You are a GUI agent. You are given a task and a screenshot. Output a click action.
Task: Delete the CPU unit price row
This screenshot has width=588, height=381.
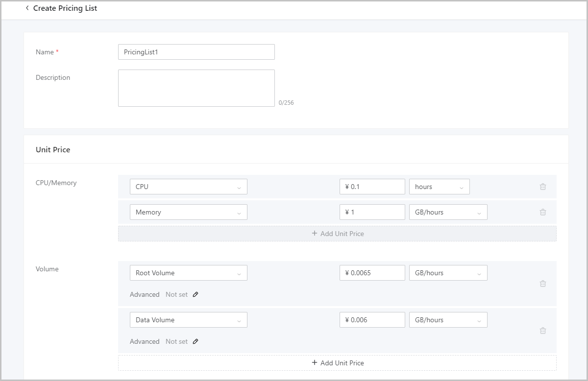[542, 187]
